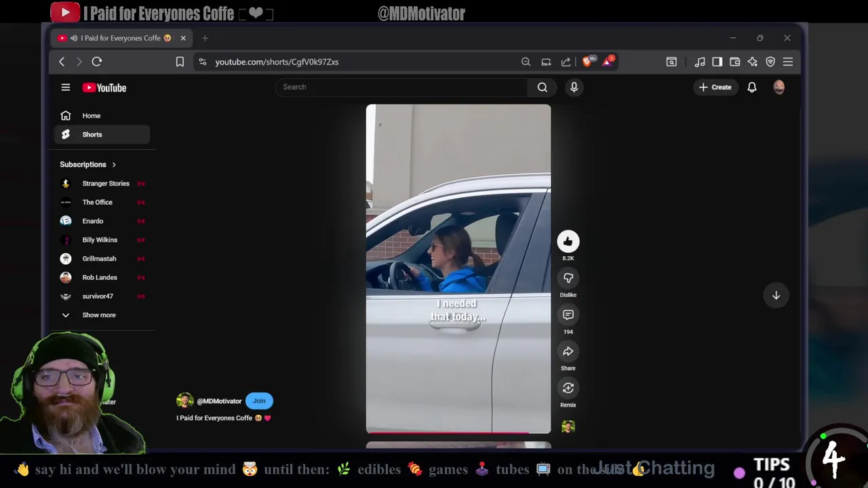Click the YouTube logo
The height and width of the screenshot is (488, 868).
(x=104, y=87)
